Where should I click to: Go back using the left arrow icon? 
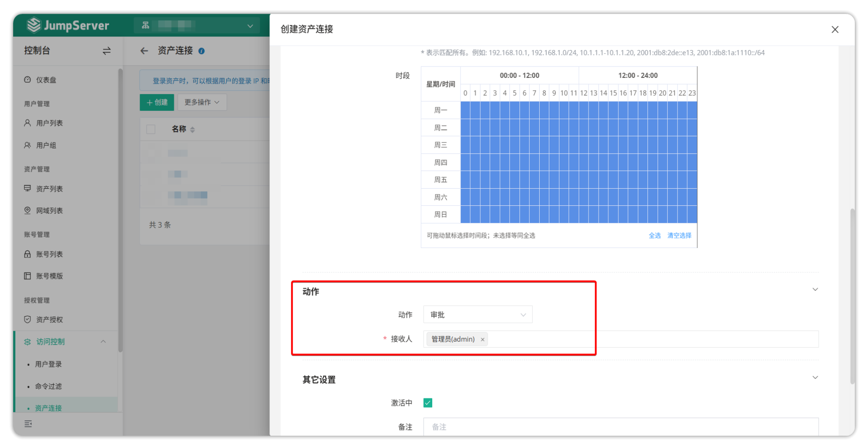(144, 51)
